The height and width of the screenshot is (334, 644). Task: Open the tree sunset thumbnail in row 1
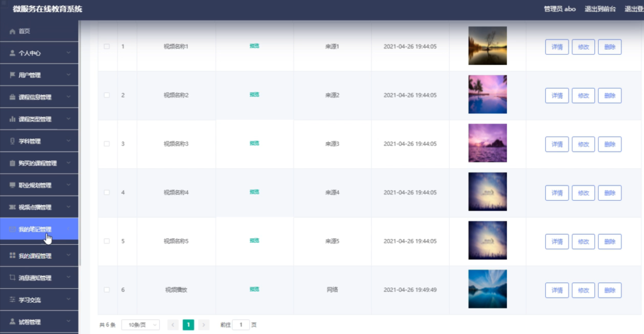[487, 45]
